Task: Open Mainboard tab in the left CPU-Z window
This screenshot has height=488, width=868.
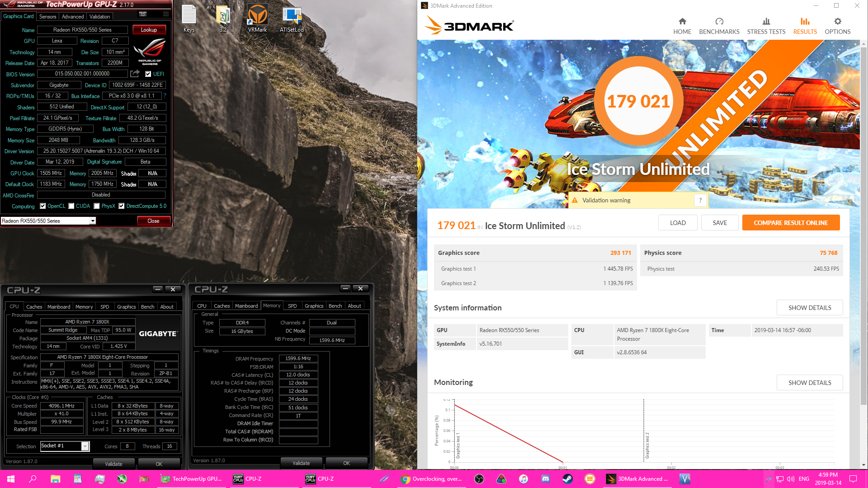Action: pos(59,307)
